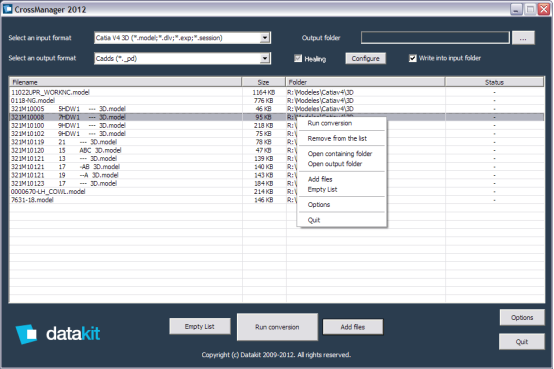Click the bottom Add files button
The image size is (554, 369).
[353, 327]
